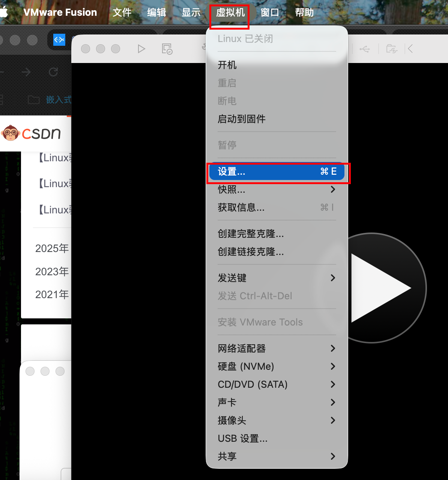Viewport: 448px width, 480px height.
Task: Select the browser tab with blue code icon
Action: coord(59,39)
